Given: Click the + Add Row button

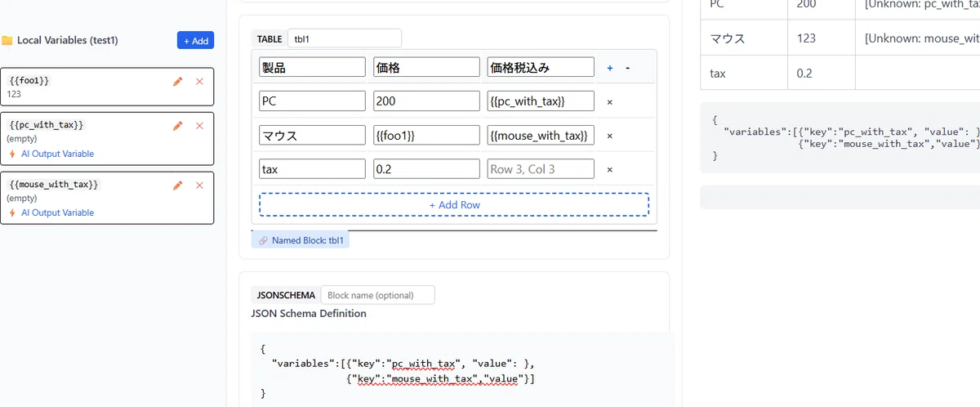Looking at the screenshot, I should click(454, 204).
